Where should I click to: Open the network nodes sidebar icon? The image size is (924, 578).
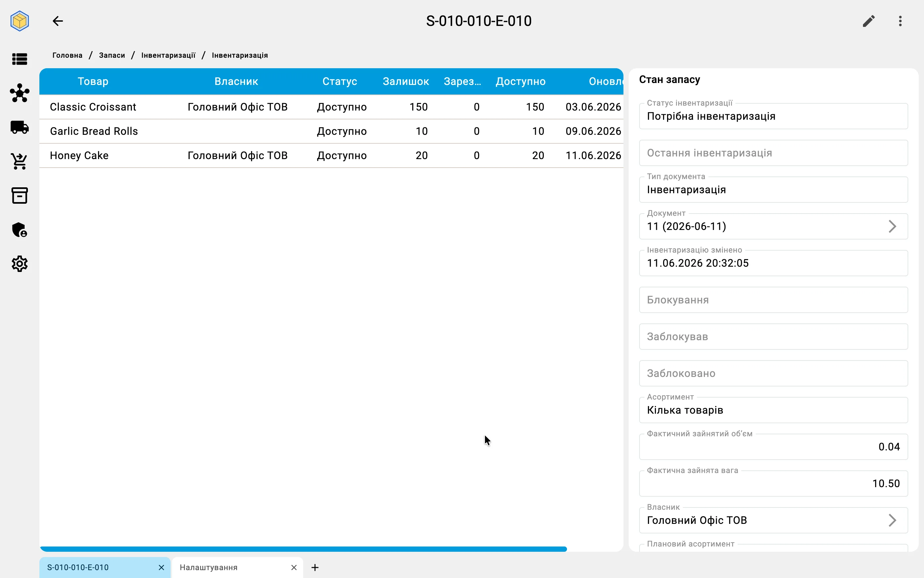tap(19, 93)
